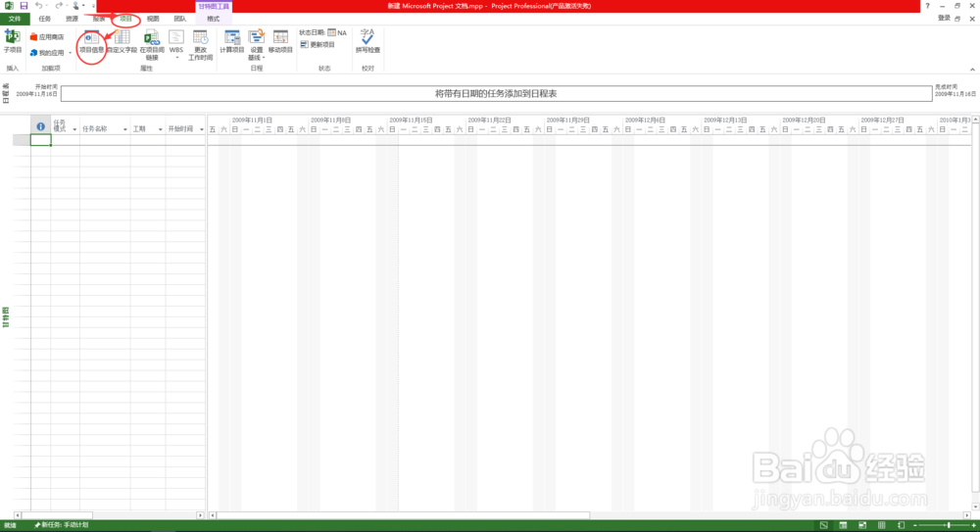
Task: Click the Gantt chart horizontal scrollbar
Action: click(x=403, y=515)
